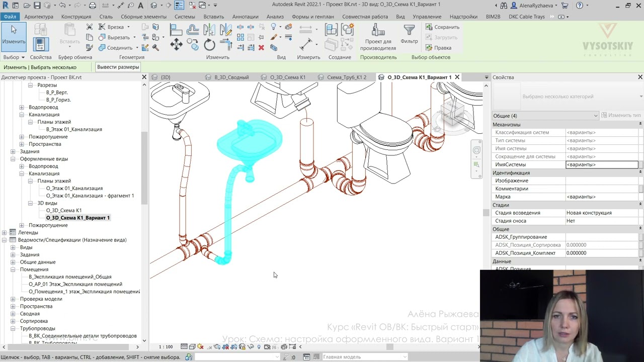Click the Print icon in quick access toolbar
The height and width of the screenshot is (362, 644).
[x=92, y=6]
